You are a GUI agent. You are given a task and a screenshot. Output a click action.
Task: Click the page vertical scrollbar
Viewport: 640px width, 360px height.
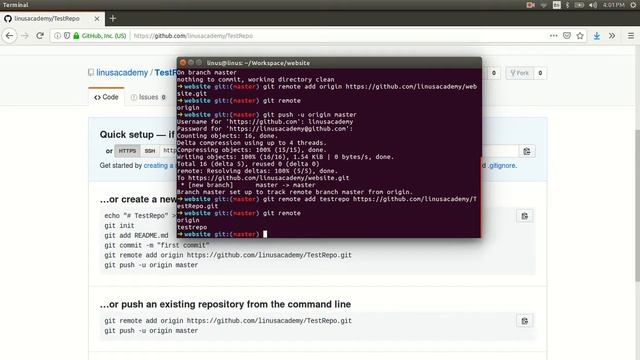click(637, 204)
